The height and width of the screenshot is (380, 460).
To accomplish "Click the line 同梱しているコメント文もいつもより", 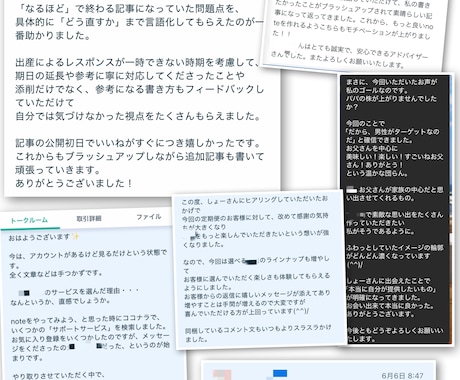I will click(258, 329).
